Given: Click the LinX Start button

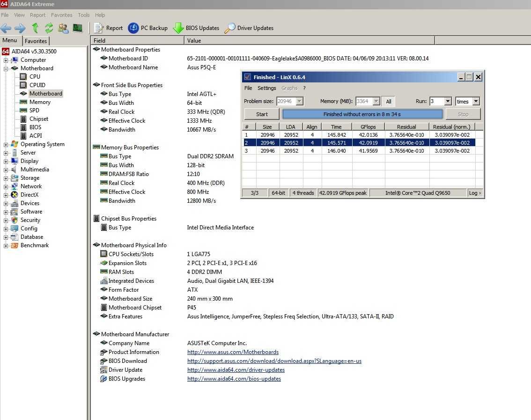Looking at the screenshot, I should (x=261, y=114).
